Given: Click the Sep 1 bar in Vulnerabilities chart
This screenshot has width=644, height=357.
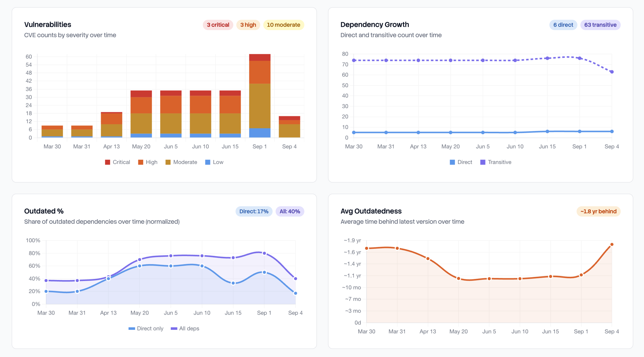Looking at the screenshot, I should click(259, 96).
